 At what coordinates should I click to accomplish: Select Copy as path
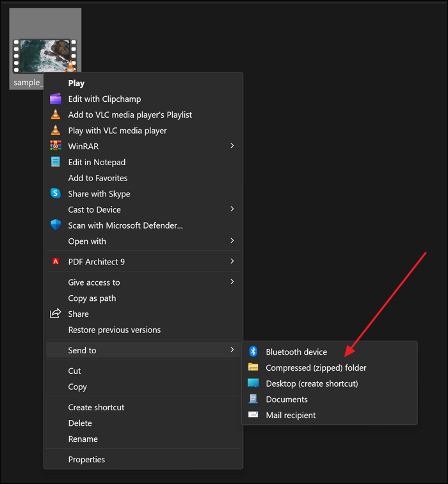coord(92,298)
